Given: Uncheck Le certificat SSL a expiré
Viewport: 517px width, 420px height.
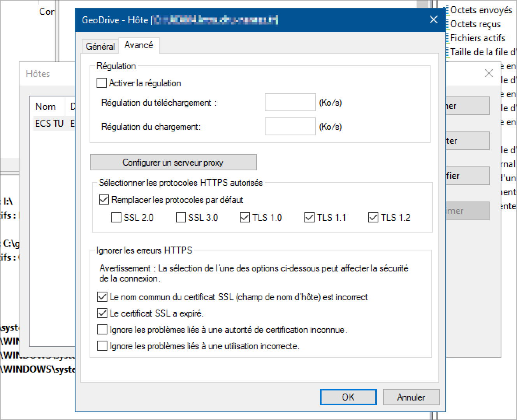Looking at the screenshot, I should pyautogui.click(x=102, y=313).
